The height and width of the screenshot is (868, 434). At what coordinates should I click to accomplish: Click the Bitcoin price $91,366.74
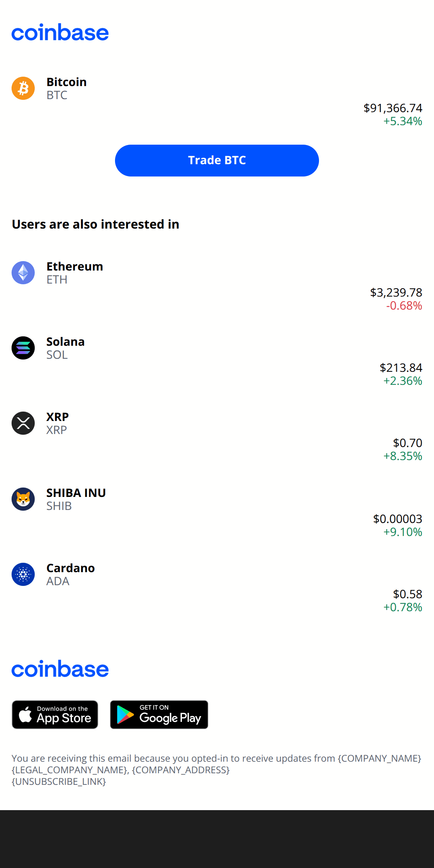[393, 108]
